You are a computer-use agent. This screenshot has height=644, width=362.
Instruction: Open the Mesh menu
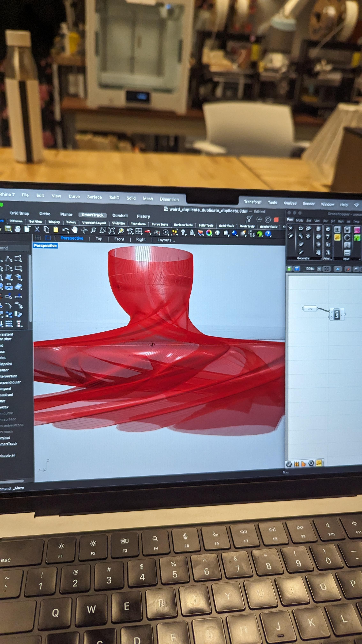[148, 199]
